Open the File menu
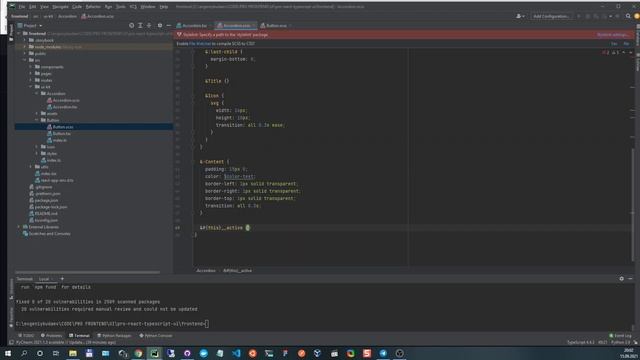Image resolution: width=640 pixels, height=360 pixels. [22, 7]
